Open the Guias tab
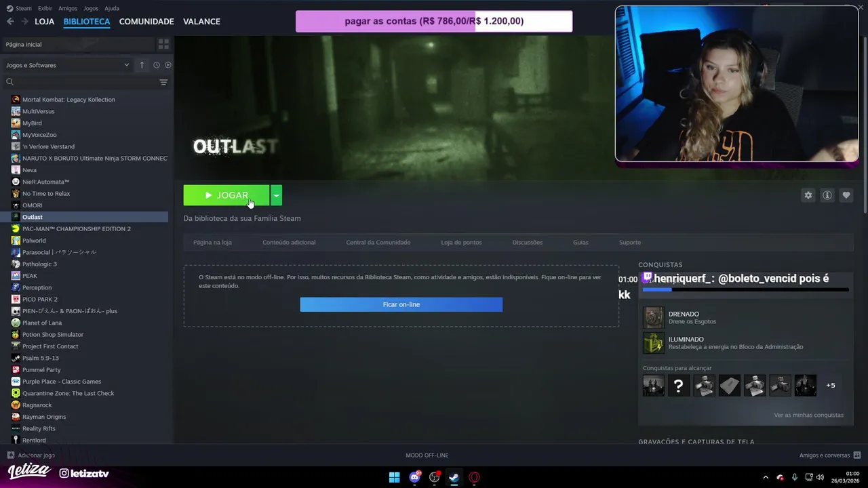 pyautogui.click(x=580, y=242)
